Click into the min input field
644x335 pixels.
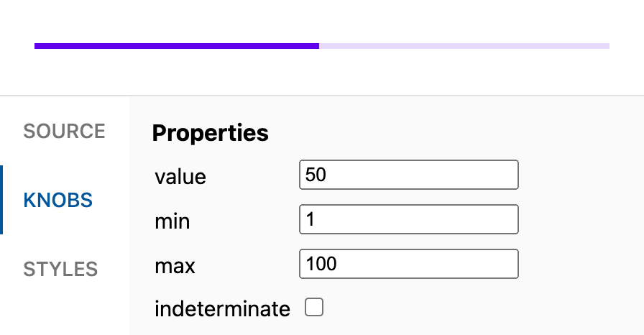(x=408, y=219)
